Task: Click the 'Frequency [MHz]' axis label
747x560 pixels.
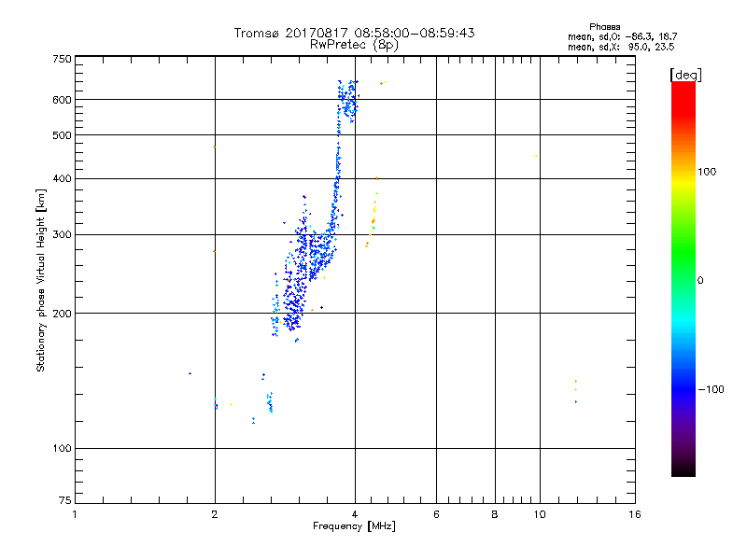Action: click(x=354, y=526)
